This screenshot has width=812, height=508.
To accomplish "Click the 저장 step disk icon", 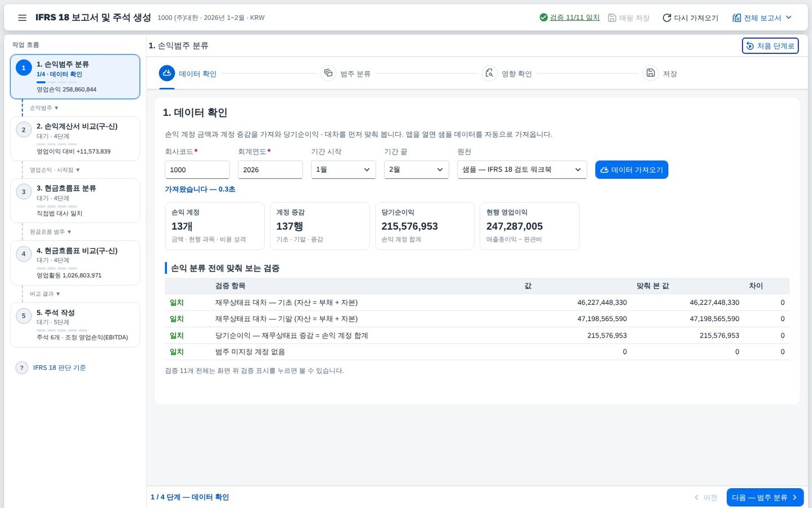I will (x=651, y=73).
